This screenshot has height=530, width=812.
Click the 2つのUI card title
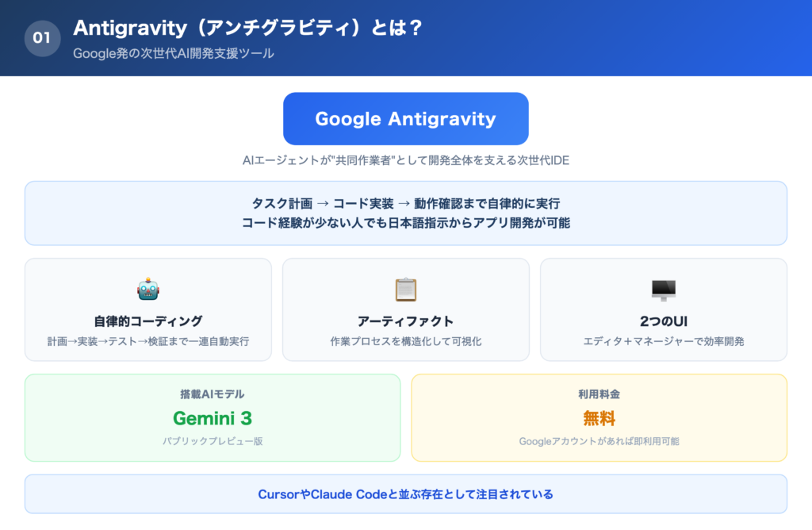(663, 321)
